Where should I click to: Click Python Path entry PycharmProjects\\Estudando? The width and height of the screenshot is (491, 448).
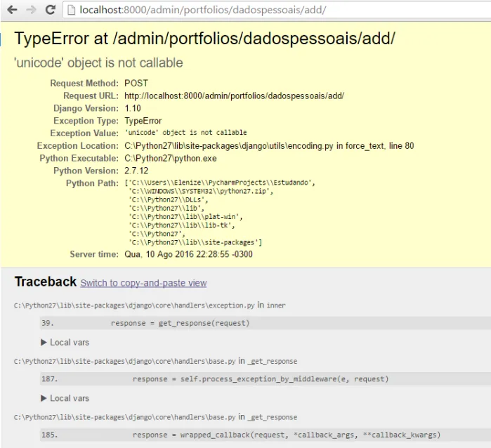[220, 183]
